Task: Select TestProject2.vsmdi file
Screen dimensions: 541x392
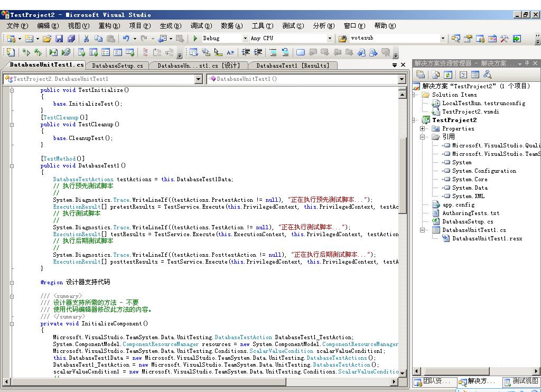Action: coord(471,111)
